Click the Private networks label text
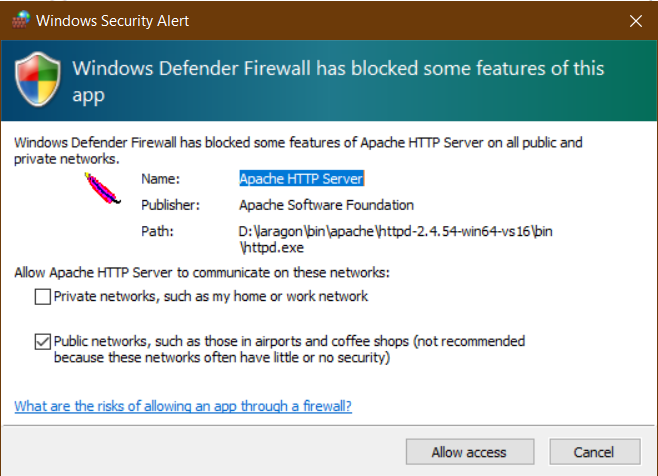Viewport: 658px width, 476px height. pyautogui.click(x=211, y=296)
